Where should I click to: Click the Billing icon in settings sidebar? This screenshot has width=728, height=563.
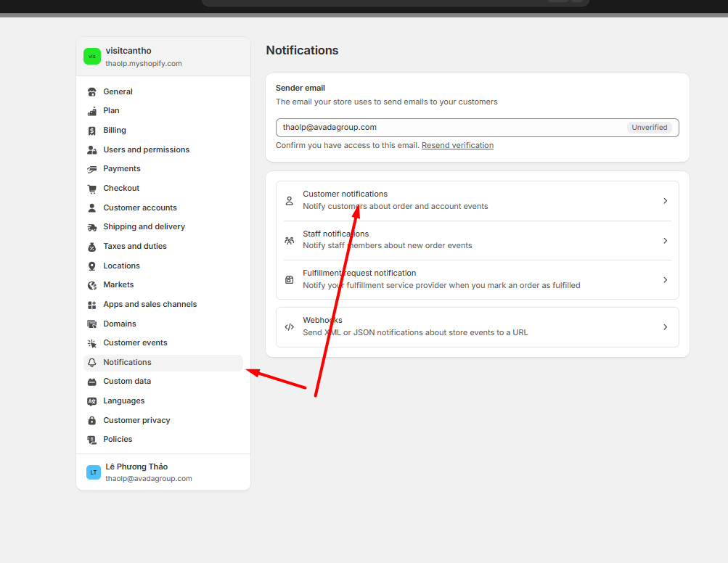pyautogui.click(x=92, y=131)
